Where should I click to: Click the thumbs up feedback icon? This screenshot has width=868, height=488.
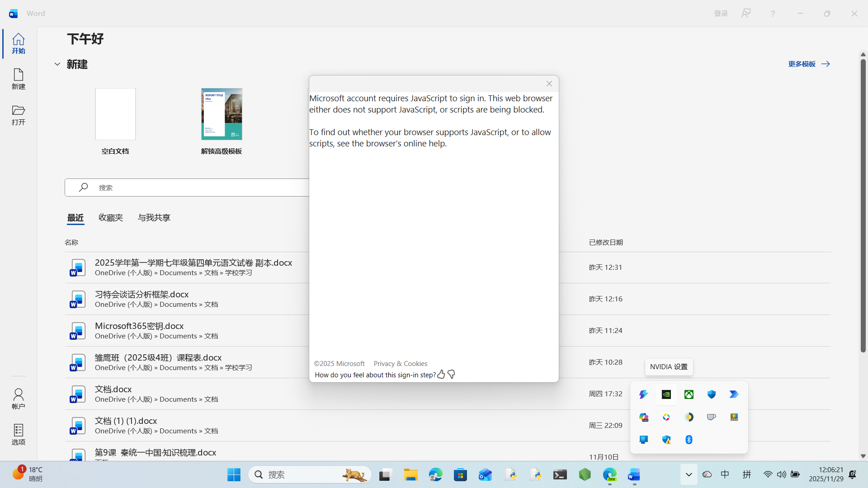(x=441, y=374)
